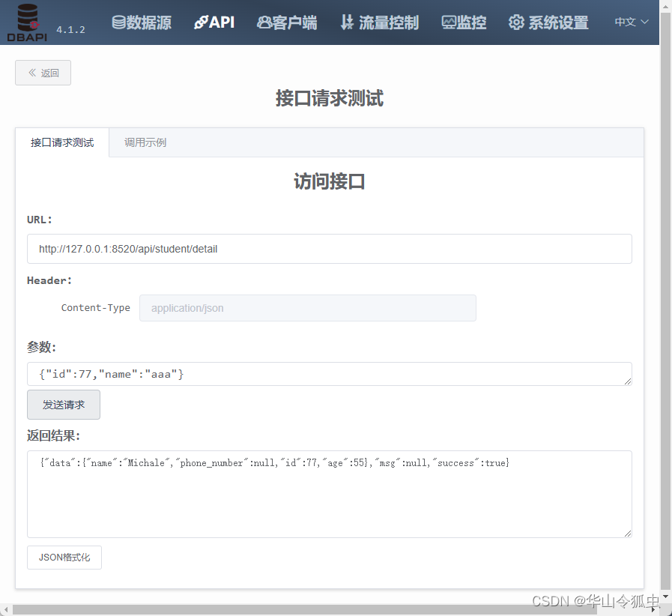Image resolution: width=672 pixels, height=616 pixels.
Task: Focus the 参数 parameters input field
Action: click(x=330, y=373)
